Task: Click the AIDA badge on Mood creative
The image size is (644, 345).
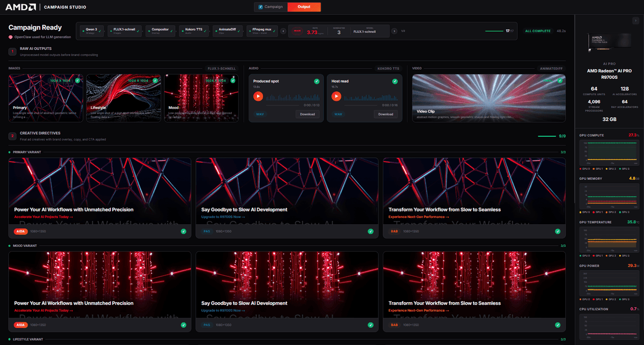Action: [x=20, y=325]
